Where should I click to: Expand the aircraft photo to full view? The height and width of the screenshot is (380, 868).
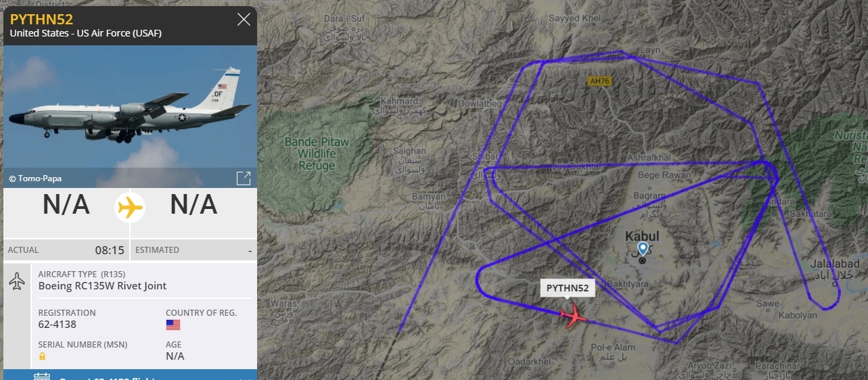point(244,178)
